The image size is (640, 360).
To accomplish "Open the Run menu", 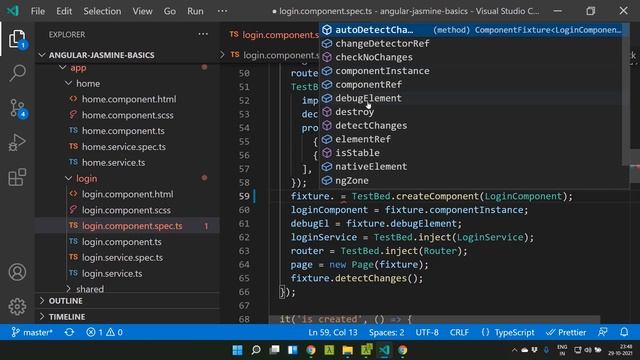I will (195, 11).
